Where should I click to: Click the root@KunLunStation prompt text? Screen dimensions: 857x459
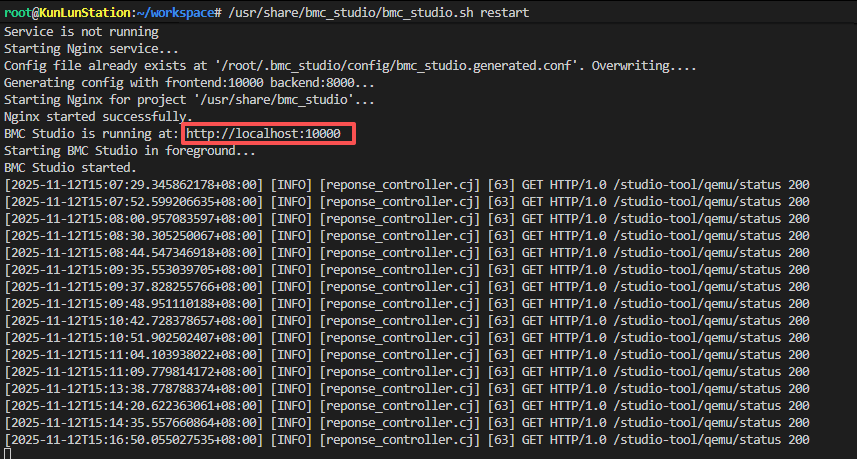coord(67,12)
